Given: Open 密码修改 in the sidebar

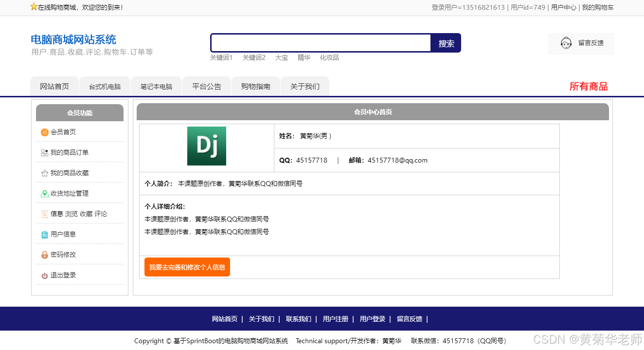Looking at the screenshot, I should point(63,255).
